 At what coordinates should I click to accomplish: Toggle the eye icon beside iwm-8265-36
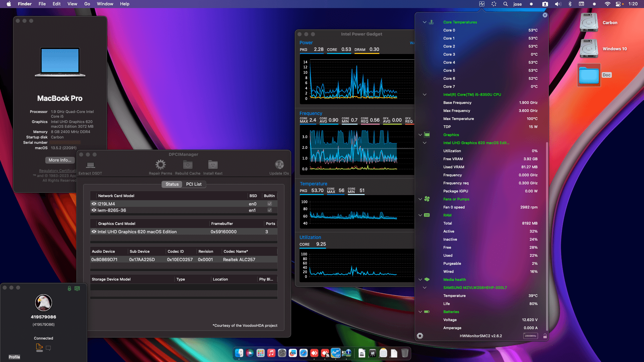(94, 210)
